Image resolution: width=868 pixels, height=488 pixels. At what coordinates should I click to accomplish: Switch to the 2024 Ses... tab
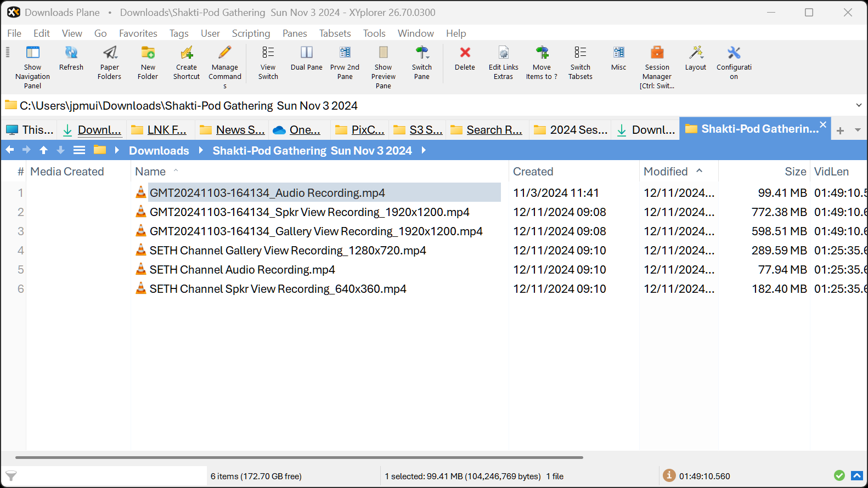[x=571, y=130]
